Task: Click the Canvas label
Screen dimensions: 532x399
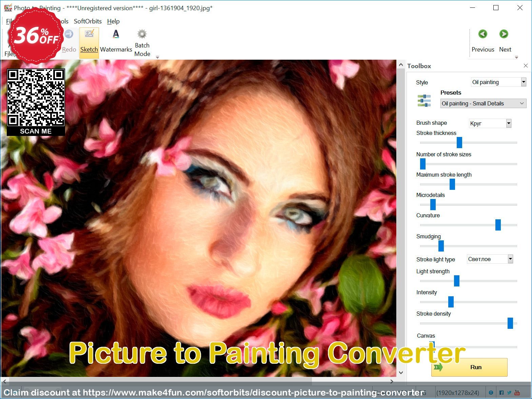Action: (426, 336)
